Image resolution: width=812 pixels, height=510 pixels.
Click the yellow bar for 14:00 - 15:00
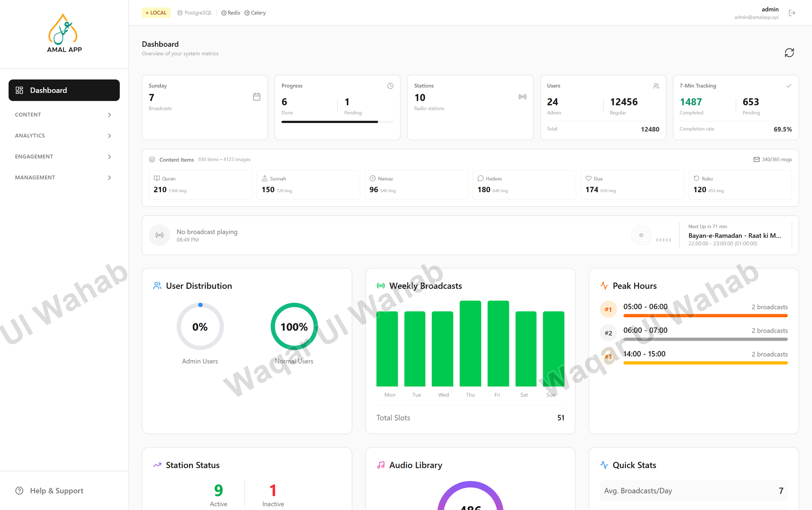(x=705, y=363)
